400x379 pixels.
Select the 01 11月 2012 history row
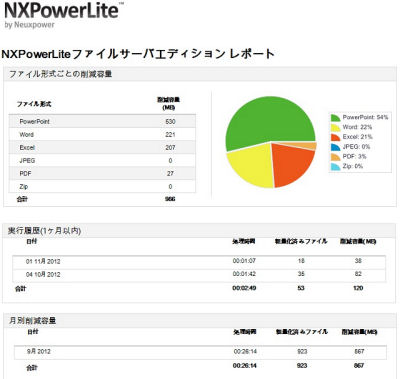pyautogui.click(x=199, y=261)
